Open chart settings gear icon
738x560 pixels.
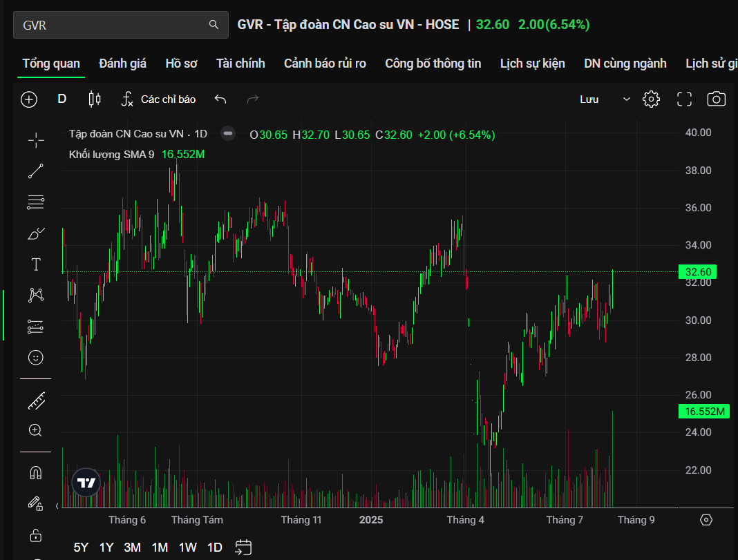651,99
